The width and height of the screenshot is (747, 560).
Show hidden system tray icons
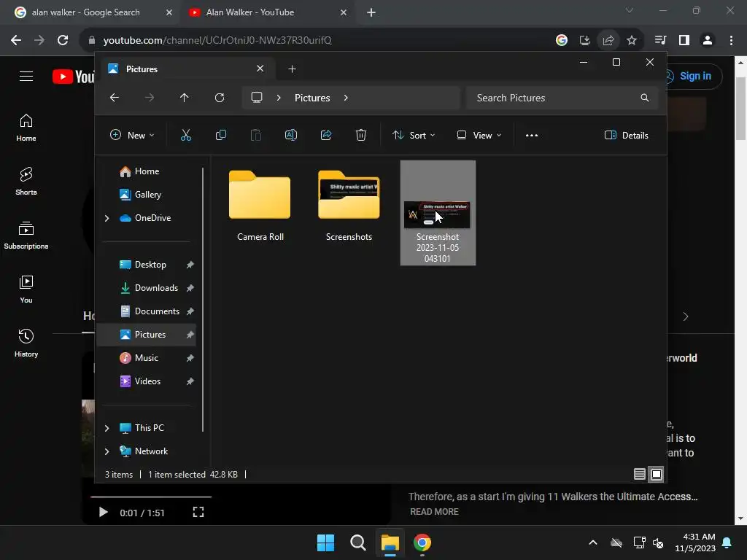click(593, 542)
